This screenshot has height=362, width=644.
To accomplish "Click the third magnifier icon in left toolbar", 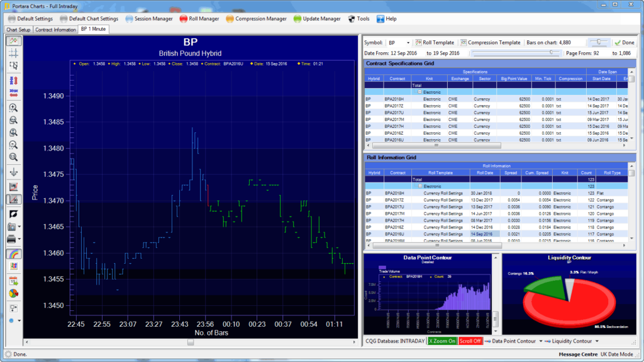I will (14, 132).
